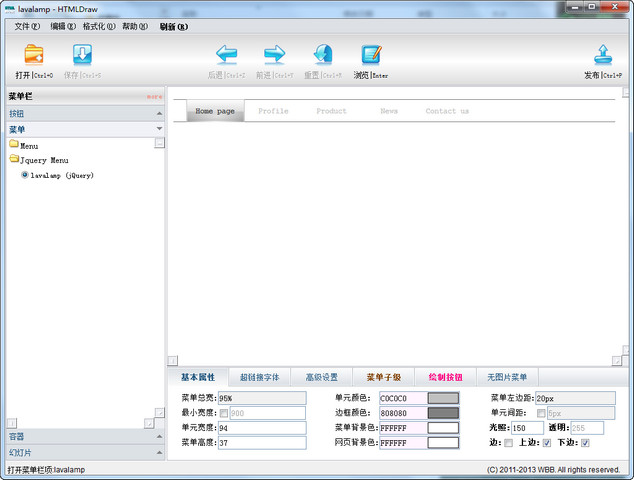The width and height of the screenshot is (634, 480).
Task: Click the 光照 field showing 150
Action: (x=527, y=428)
